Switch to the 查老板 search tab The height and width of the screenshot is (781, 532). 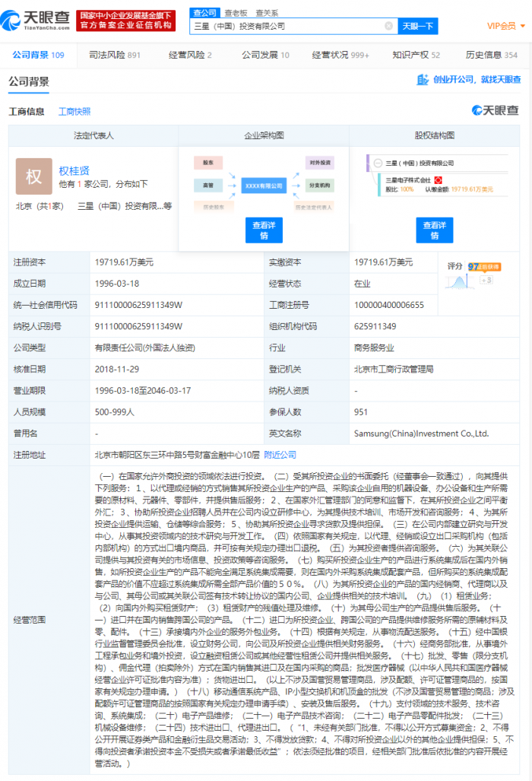pos(235,13)
